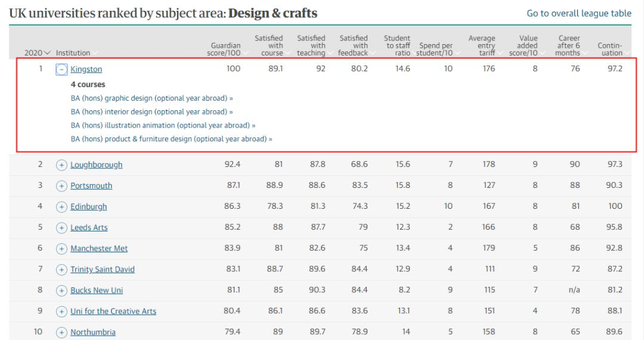The width and height of the screenshot is (644, 340).
Task: Open the Leeds Arts link
Action: [x=89, y=227]
